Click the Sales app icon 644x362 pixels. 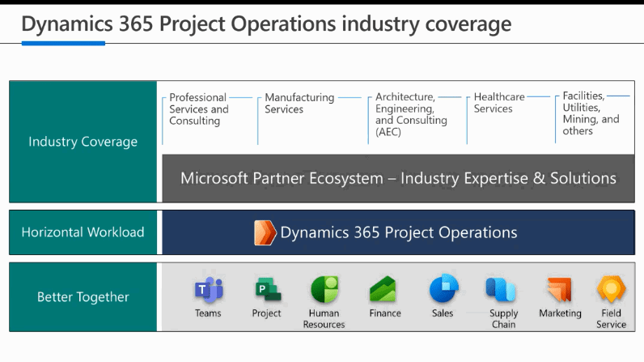pos(443,288)
